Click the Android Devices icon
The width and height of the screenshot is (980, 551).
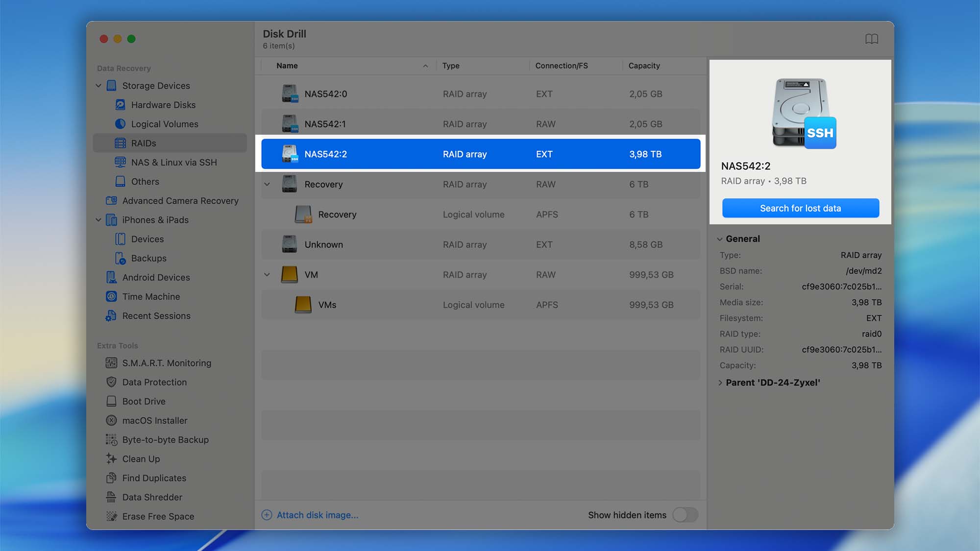112,277
